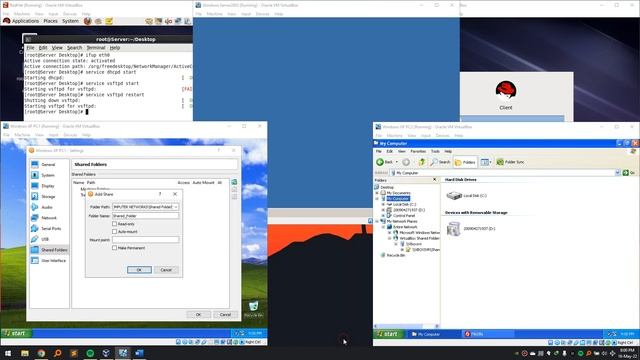Image resolution: width=640 pixels, height=360 pixels.
Task: Tick Make Permanent checkbox in Add Share
Action: (x=114, y=248)
